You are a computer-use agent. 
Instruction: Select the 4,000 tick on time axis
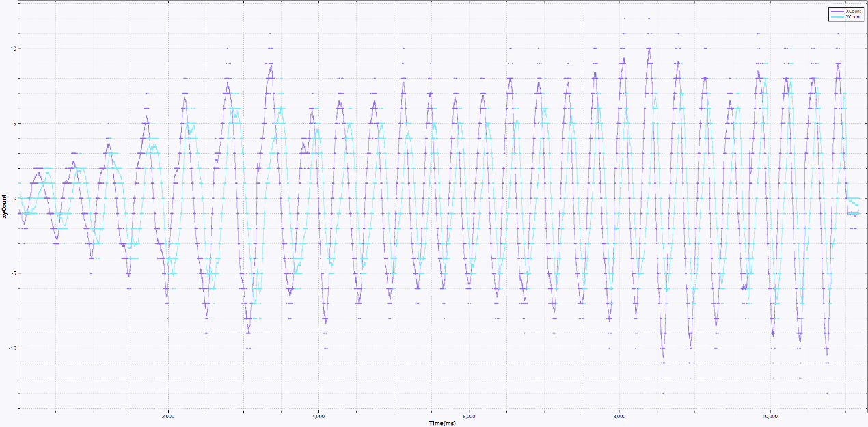(x=318, y=416)
